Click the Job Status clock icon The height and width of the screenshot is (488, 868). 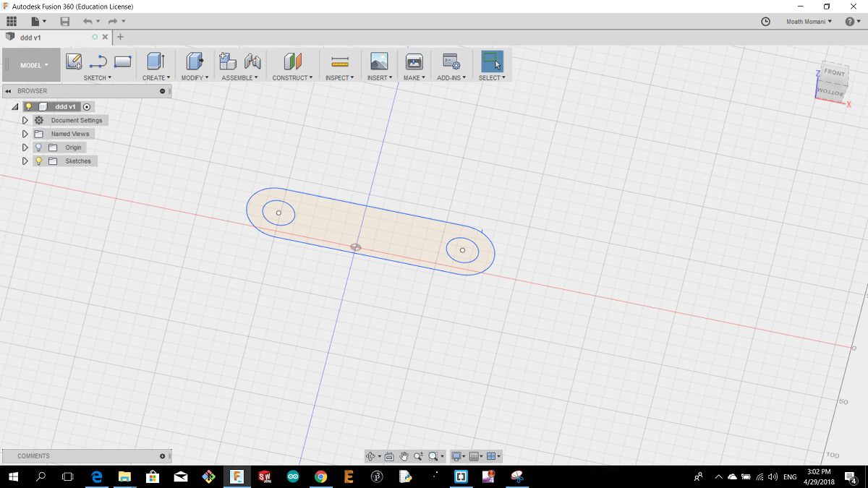(766, 22)
